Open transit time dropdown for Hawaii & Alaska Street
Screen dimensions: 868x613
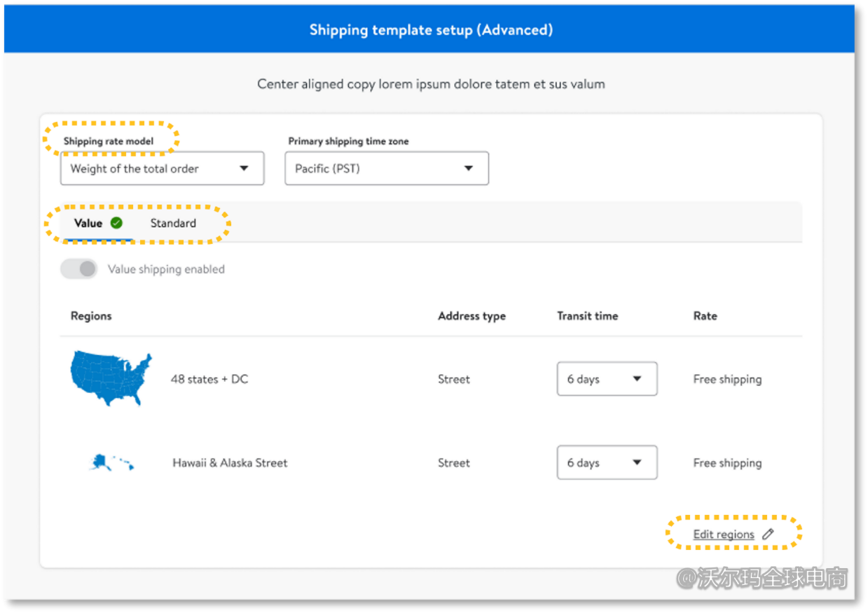pyautogui.click(x=607, y=462)
